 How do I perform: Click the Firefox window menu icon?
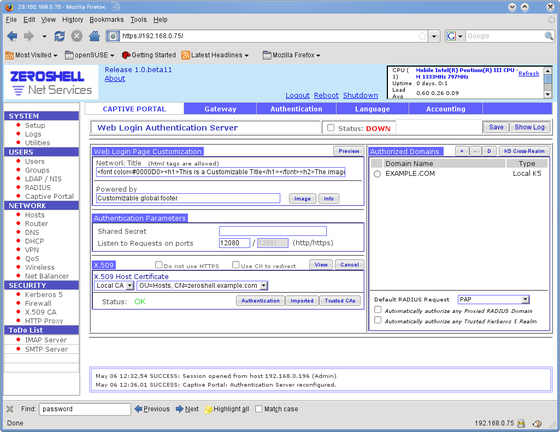[x=9, y=7]
